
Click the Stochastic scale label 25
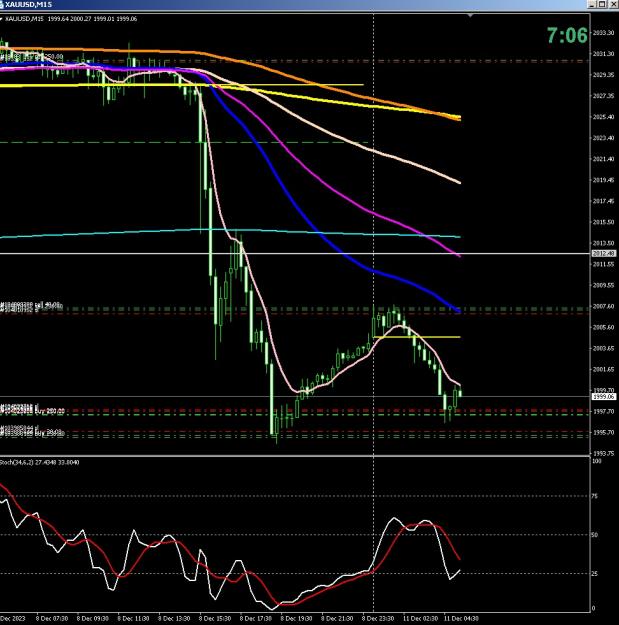pos(595,574)
